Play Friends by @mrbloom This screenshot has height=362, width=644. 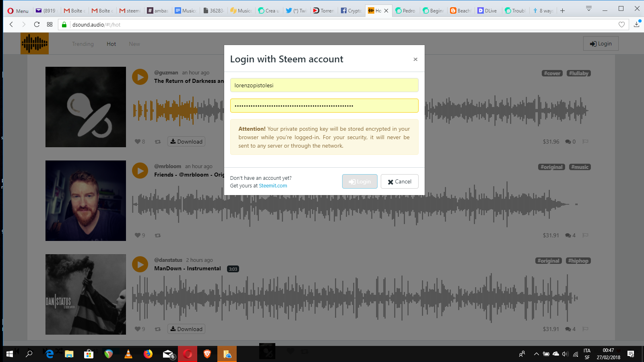pos(140,170)
